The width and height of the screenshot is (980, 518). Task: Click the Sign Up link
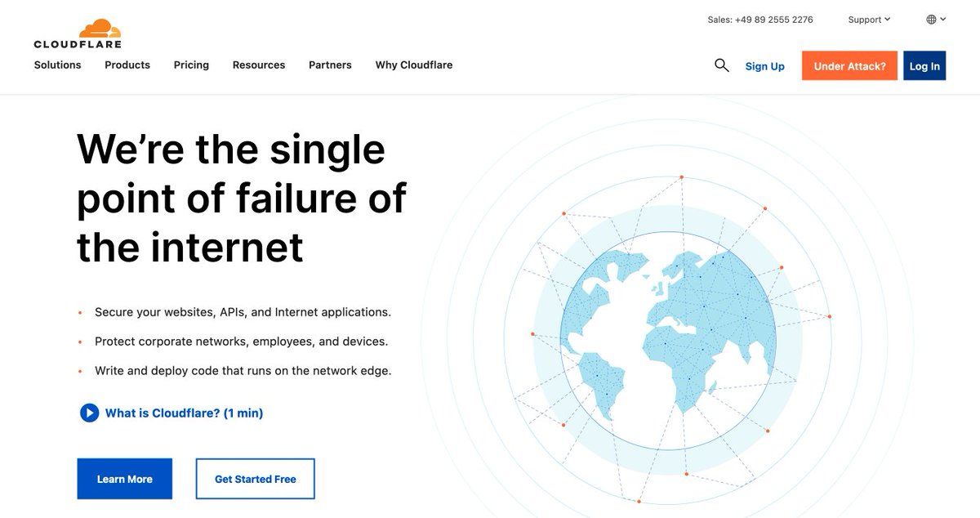click(x=765, y=66)
